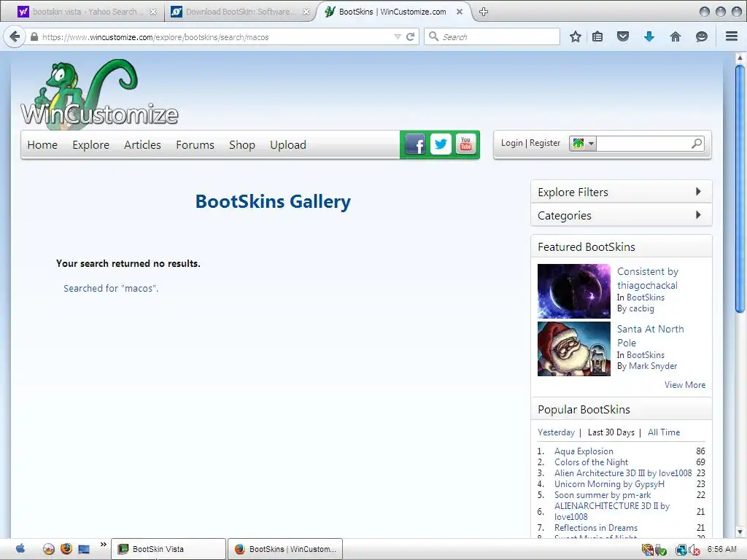The height and width of the screenshot is (560, 747).
Task: Open the Shop menu item
Action: tap(242, 145)
